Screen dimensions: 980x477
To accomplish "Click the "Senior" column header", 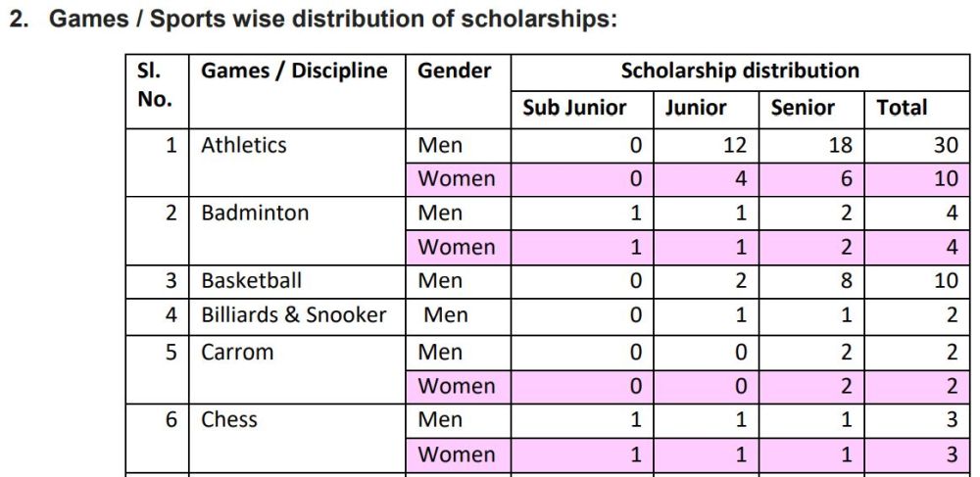I will 803,108.
